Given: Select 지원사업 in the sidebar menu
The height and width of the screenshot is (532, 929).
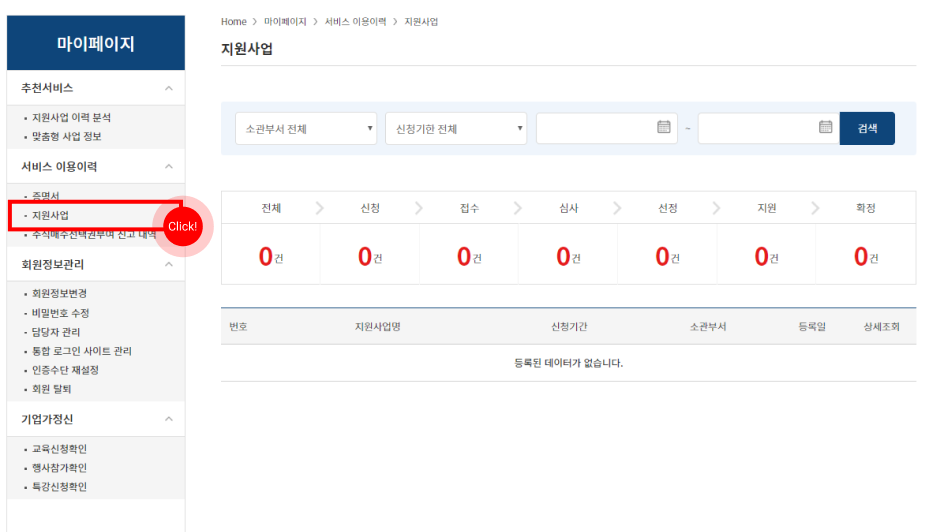Looking at the screenshot, I should tap(50, 215).
